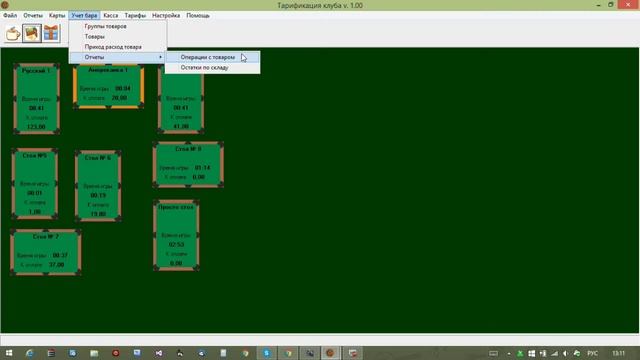
Task: Select the Американка 1 billiard table
Action: 109,86
